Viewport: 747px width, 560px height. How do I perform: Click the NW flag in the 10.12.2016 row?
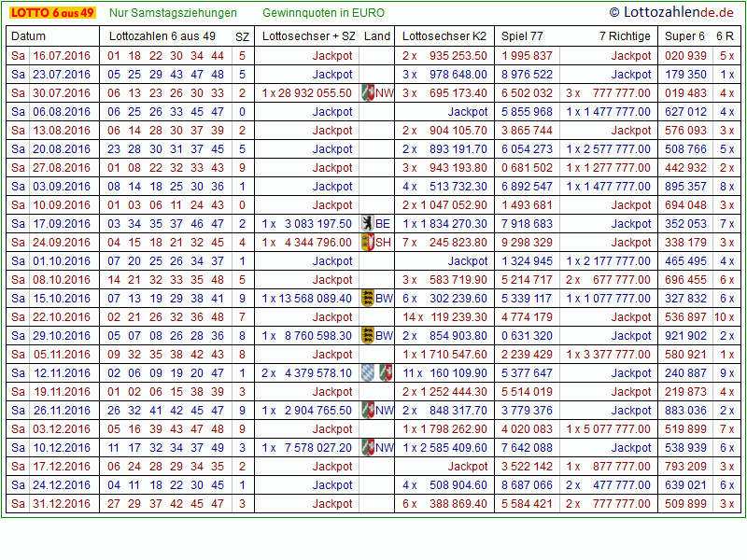[368, 447]
